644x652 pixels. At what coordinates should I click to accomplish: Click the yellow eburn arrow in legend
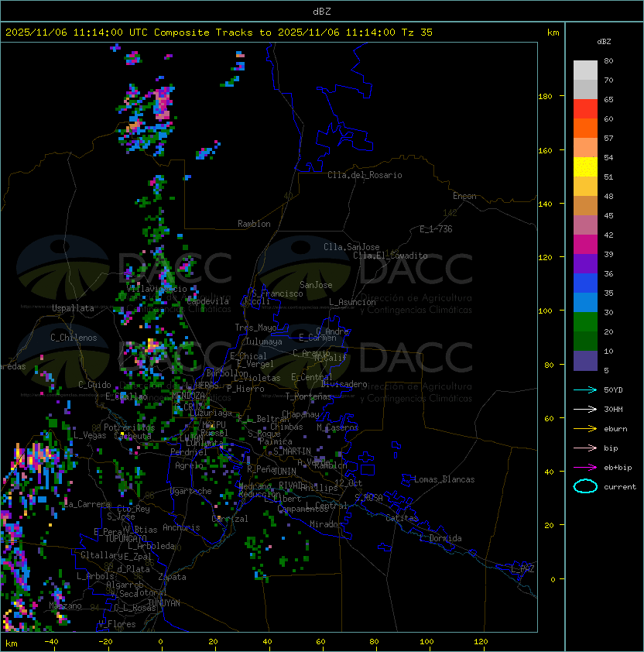[x=585, y=429]
